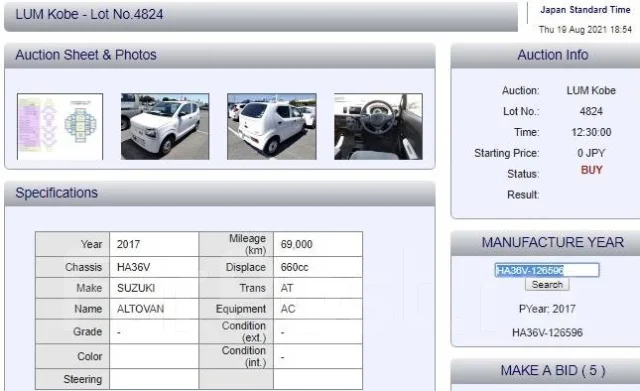
Task: Click the Lot No. value 4824
Action: point(591,111)
